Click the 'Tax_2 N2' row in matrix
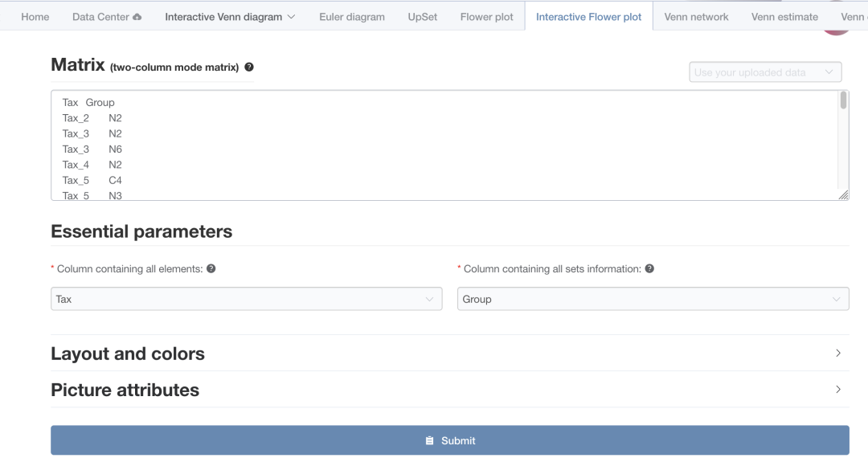The height and width of the screenshot is (458, 868). tap(92, 118)
